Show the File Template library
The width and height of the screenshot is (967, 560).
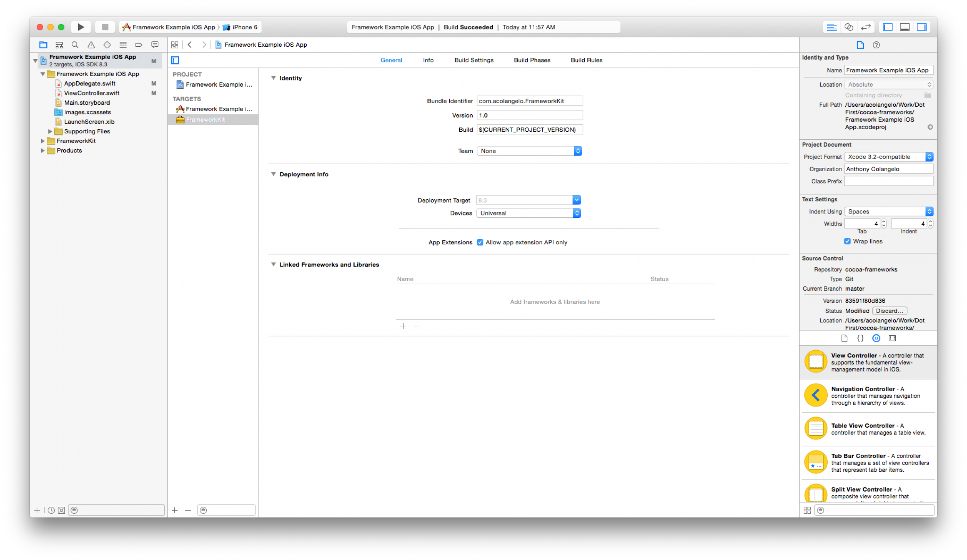pyautogui.click(x=844, y=338)
